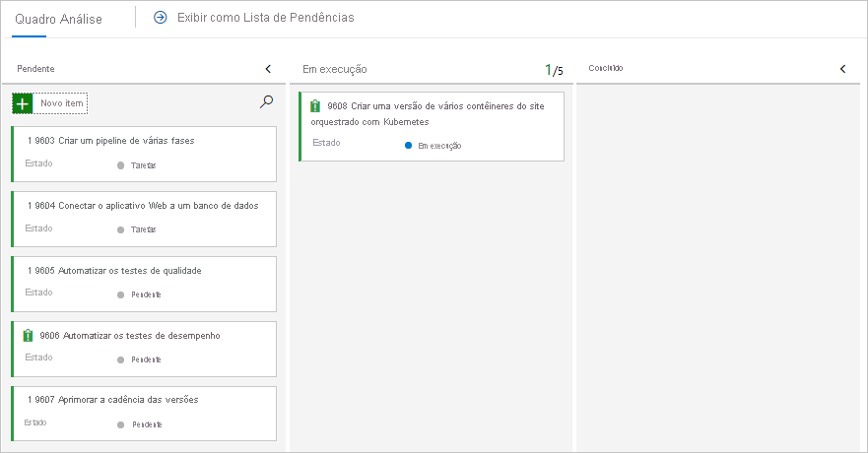Click the Novo item button
The width and height of the screenshot is (868, 453).
(x=62, y=103)
